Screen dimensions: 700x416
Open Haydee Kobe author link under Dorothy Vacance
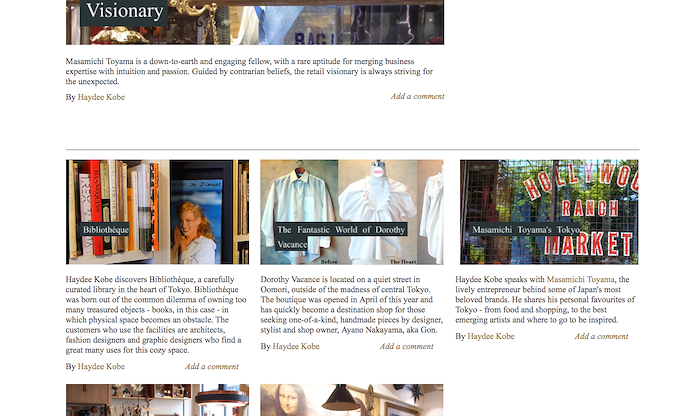[296, 346]
